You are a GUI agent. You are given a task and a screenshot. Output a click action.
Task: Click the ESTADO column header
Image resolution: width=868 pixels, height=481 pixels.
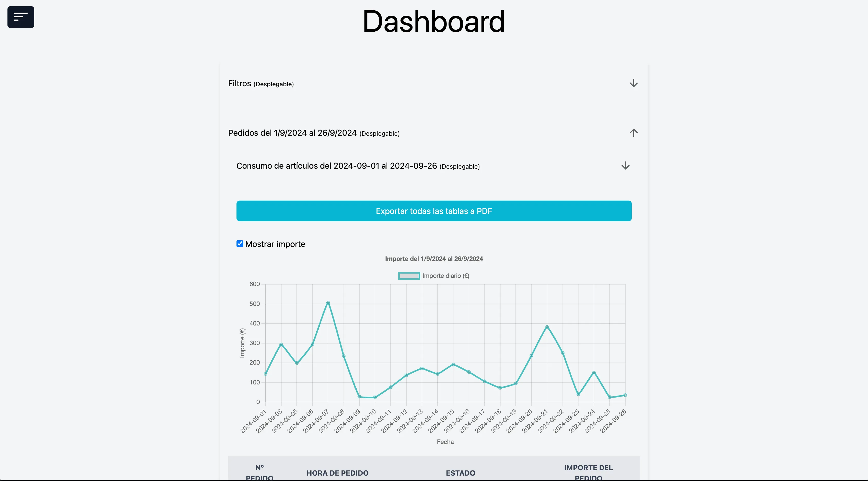(x=460, y=473)
